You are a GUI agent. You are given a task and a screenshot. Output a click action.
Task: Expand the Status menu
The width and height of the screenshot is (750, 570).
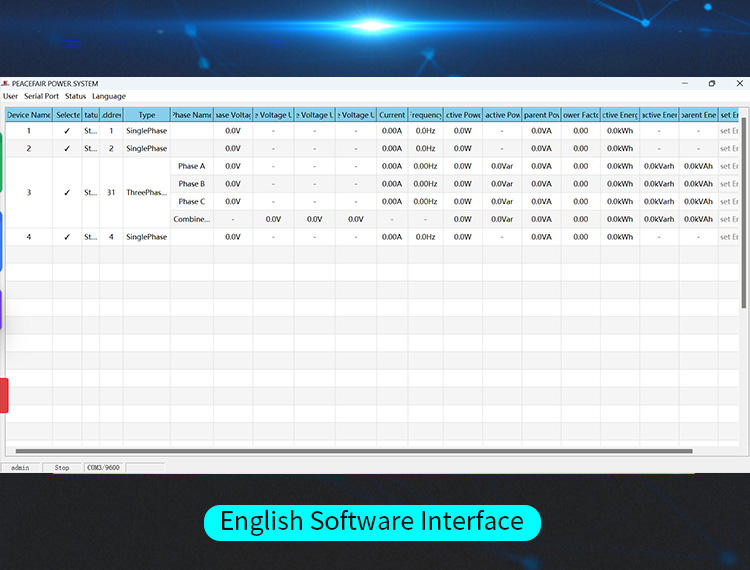pyautogui.click(x=75, y=96)
